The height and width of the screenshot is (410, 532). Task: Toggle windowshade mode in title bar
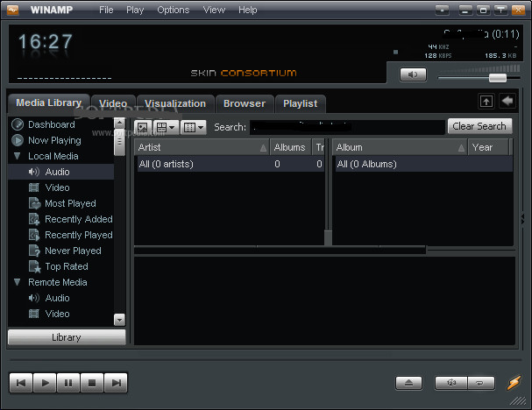[x=500, y=11]
